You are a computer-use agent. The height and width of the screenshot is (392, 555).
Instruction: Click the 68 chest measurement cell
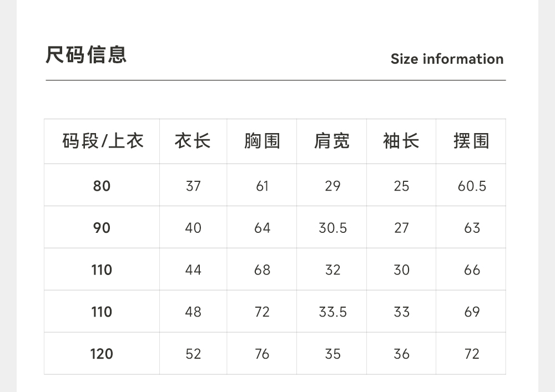pyautogui.click(x=262, y=270)
